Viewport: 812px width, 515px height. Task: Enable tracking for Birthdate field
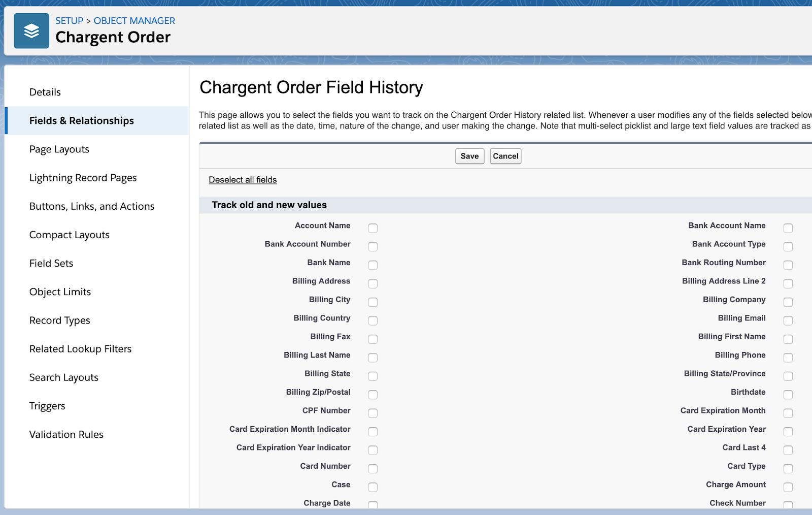(x=788, y=394)
